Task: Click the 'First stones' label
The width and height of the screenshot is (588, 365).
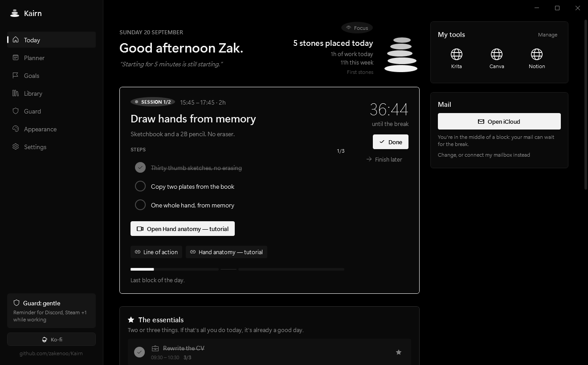Action: tap(360, 72)
